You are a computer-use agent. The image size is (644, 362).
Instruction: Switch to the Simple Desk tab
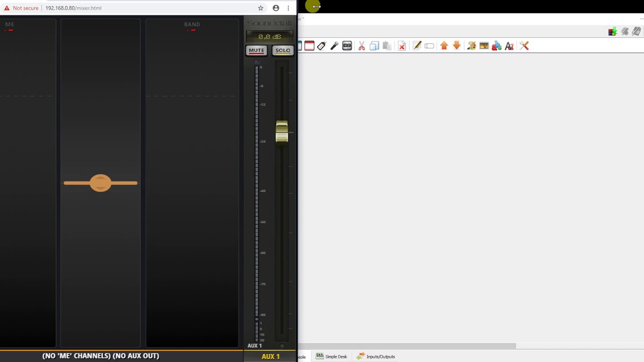[332, 356]
